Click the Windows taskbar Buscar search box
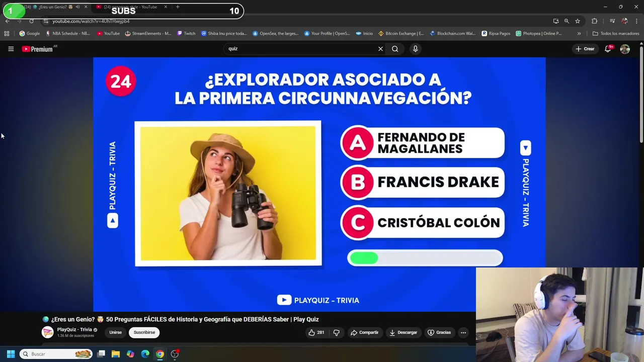Image resolution: width=644 pixels, height=362 pixels. (56, 354)
